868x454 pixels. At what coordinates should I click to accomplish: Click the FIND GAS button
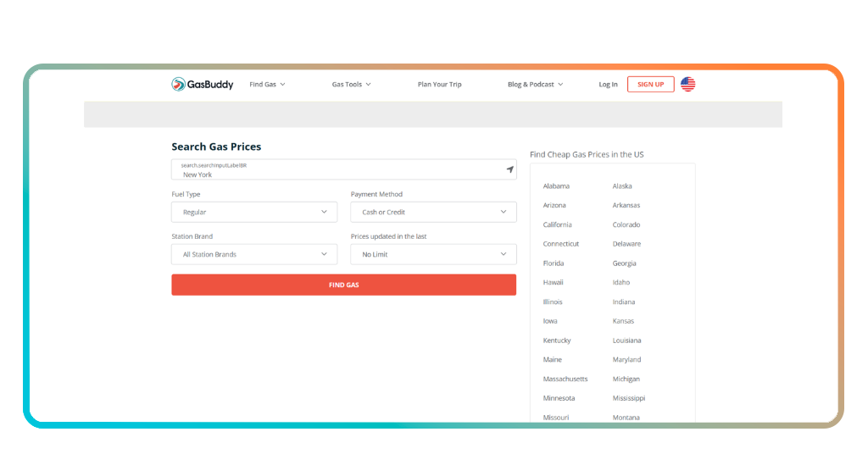click(x=344, y=285)
